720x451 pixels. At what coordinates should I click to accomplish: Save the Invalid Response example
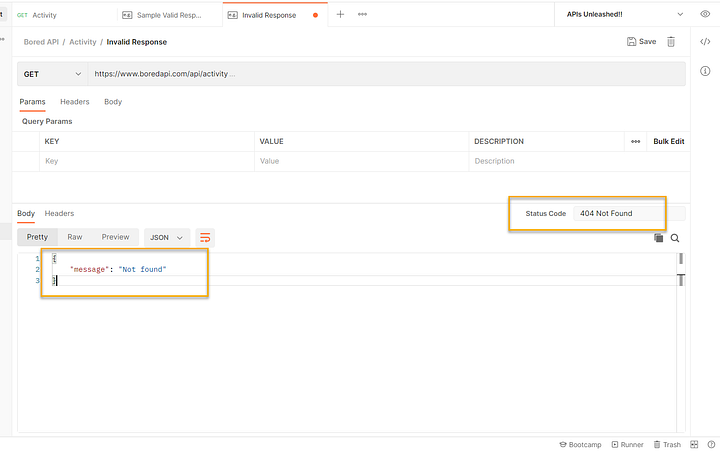click(641, 42)
